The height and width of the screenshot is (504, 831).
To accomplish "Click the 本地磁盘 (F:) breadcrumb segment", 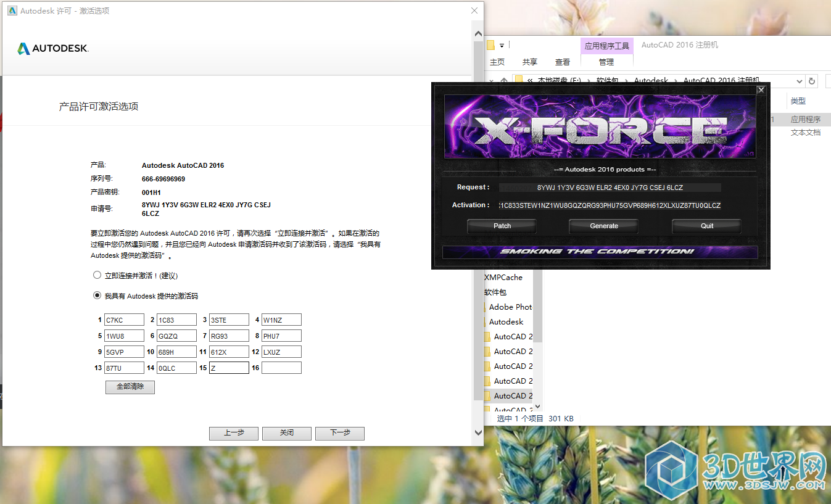I will [560, 81].
